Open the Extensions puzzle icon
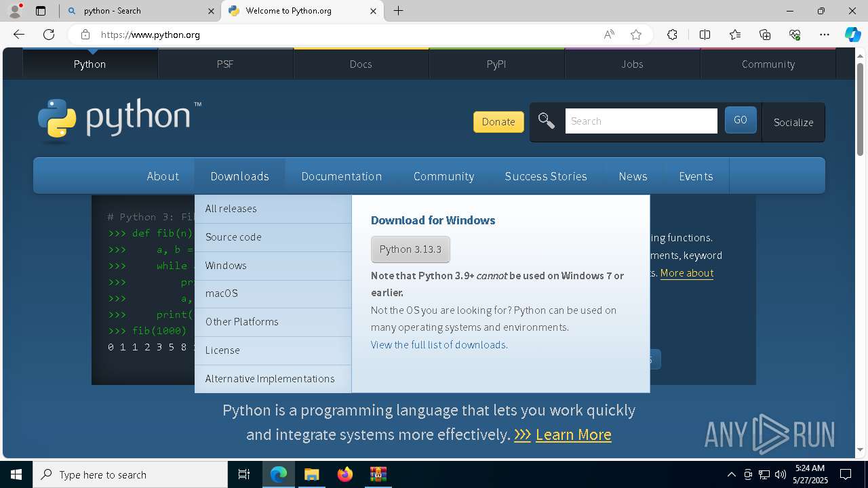 coord(672,35)
